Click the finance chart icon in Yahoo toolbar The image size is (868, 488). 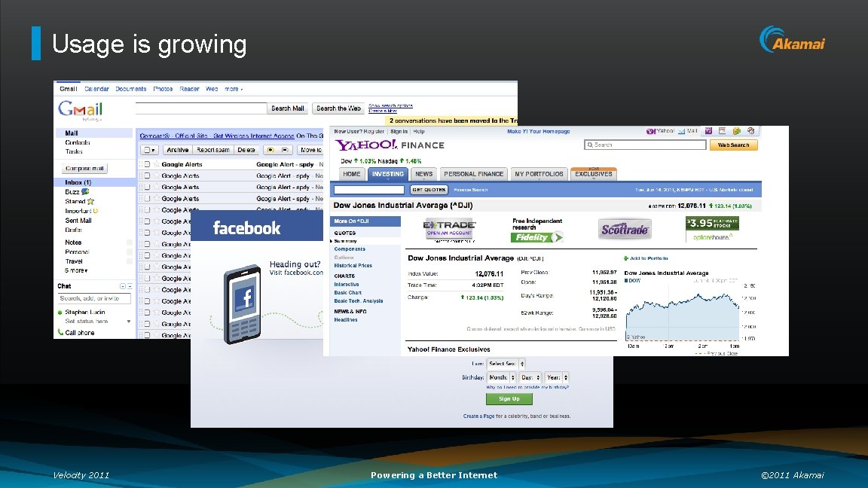(x=736, y=131)
